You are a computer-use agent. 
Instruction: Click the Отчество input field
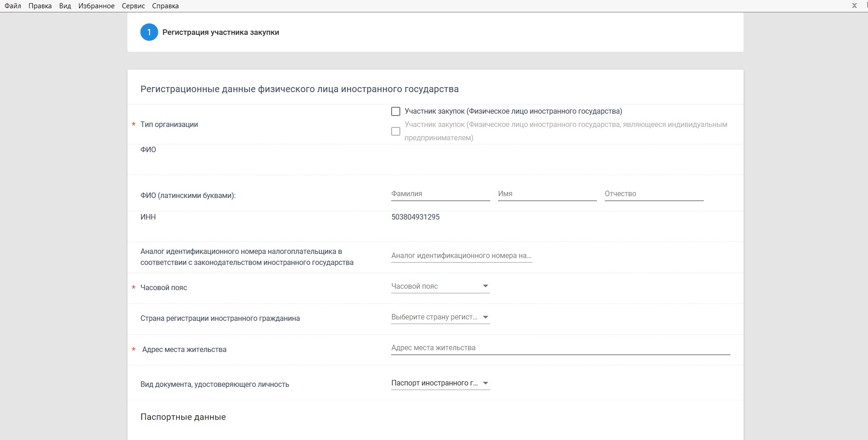pos(654,194)
